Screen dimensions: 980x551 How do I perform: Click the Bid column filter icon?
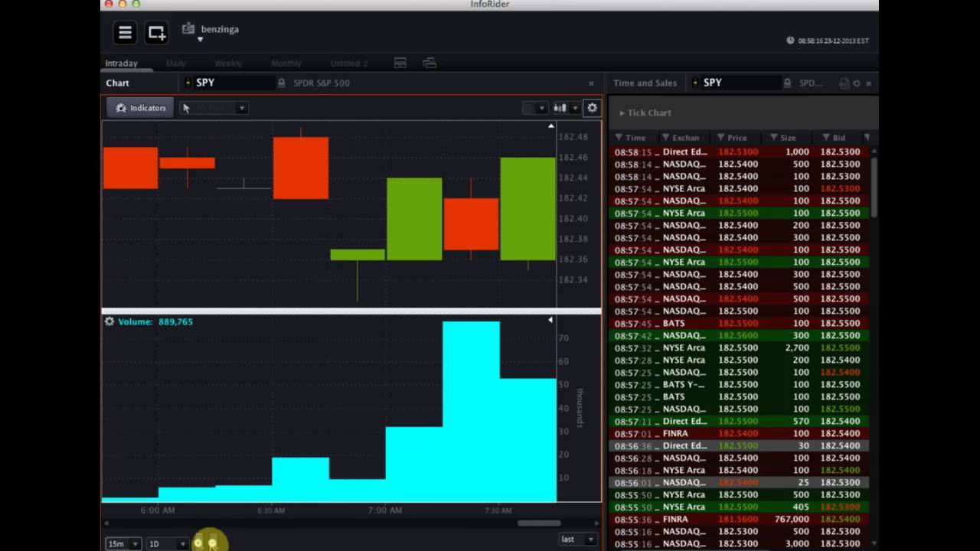(x=826, y=138)
